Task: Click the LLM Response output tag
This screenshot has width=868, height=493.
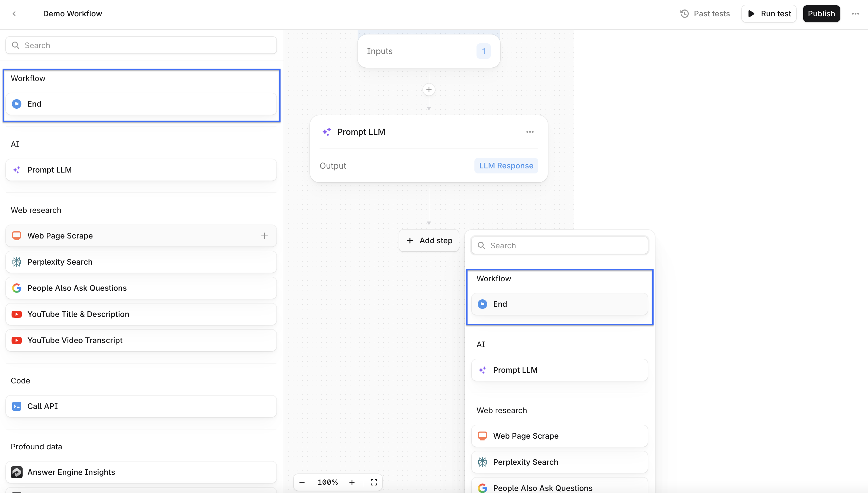Action: (x=506, y=166)
